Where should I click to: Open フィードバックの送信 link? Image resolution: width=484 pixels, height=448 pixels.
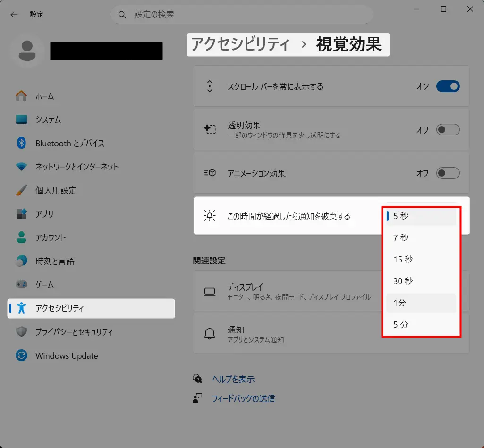(x=244, y=398)
